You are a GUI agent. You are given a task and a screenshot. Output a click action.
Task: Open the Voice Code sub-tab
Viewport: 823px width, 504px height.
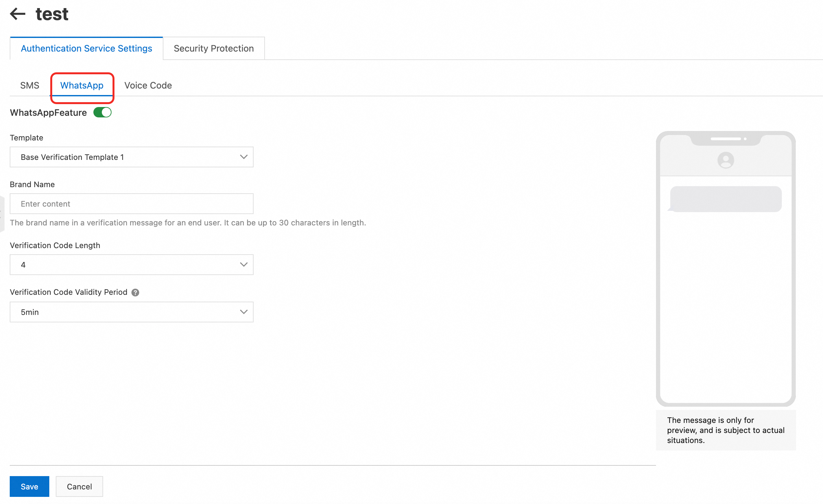tap(148, 86)
